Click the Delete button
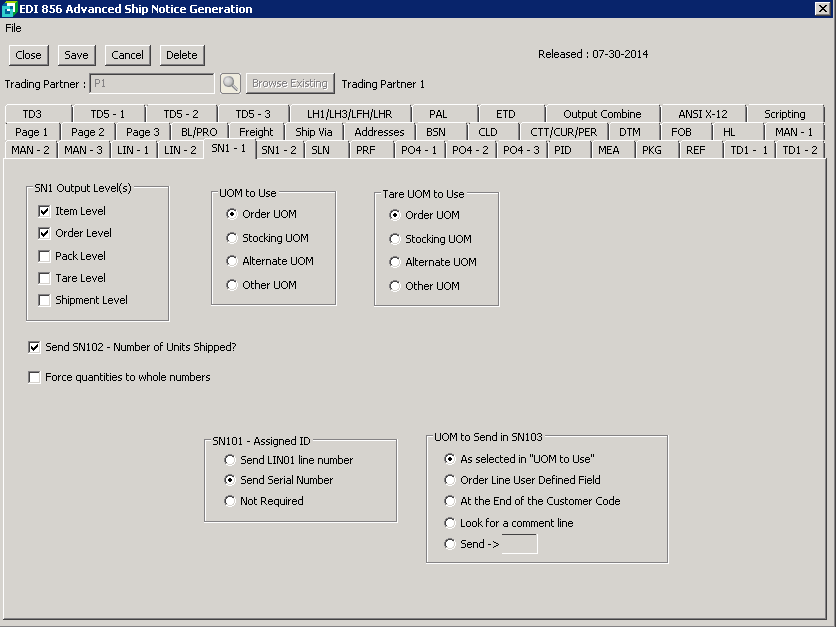The image size is (836, 627). click(181, 55)
